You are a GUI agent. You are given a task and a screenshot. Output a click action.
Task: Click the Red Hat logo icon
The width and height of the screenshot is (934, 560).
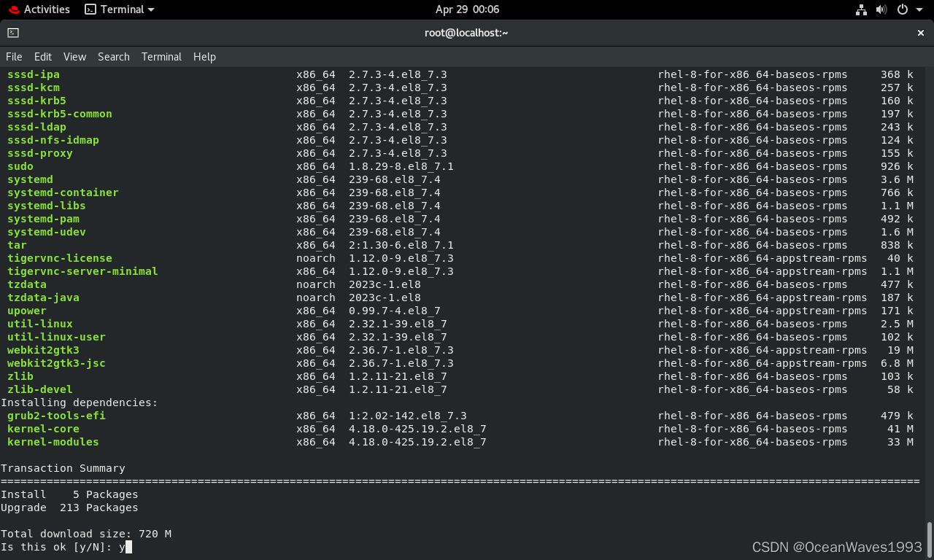[x=14, y=9]
